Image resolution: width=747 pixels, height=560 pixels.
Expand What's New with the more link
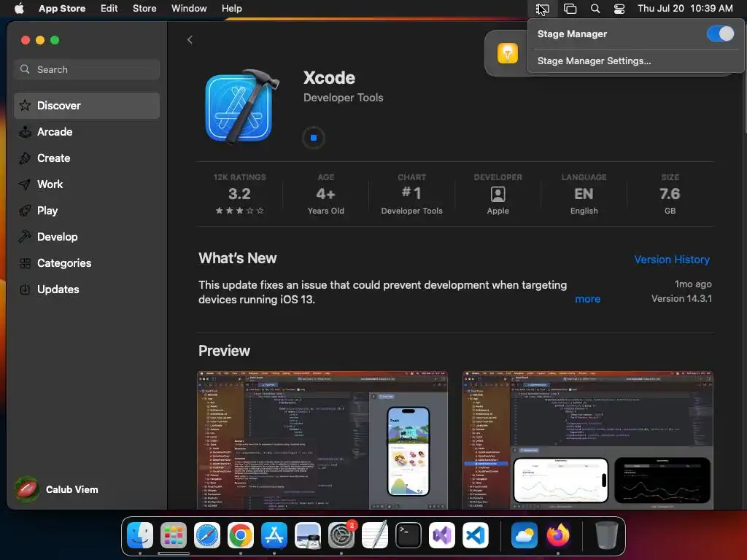click(587, 299)
